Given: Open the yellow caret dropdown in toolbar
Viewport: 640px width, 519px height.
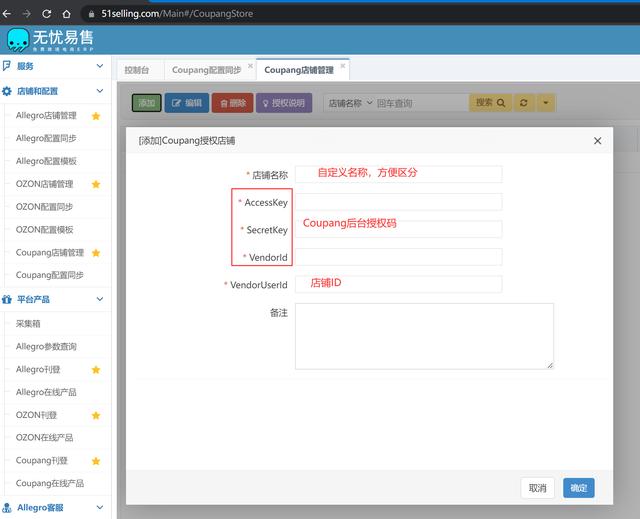Looking at the screenshot, I should coord(545,103).
